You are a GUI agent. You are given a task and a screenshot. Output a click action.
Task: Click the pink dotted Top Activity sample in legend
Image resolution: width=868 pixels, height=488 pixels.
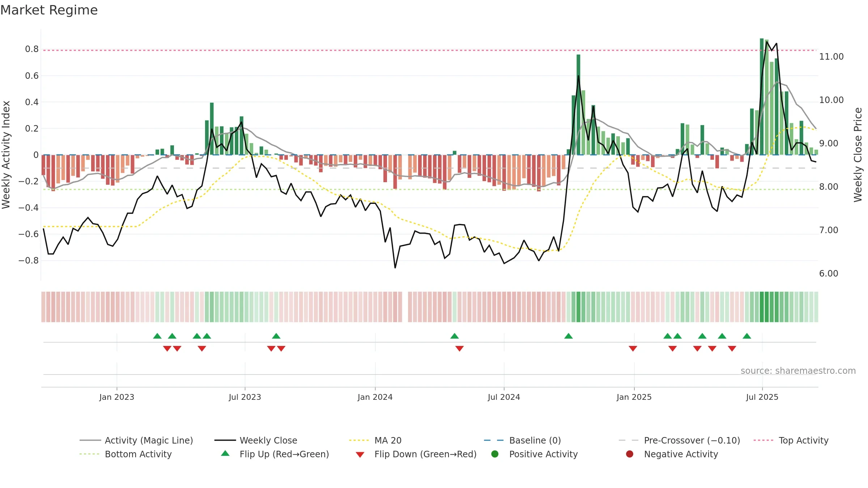[x=763, y=440]
